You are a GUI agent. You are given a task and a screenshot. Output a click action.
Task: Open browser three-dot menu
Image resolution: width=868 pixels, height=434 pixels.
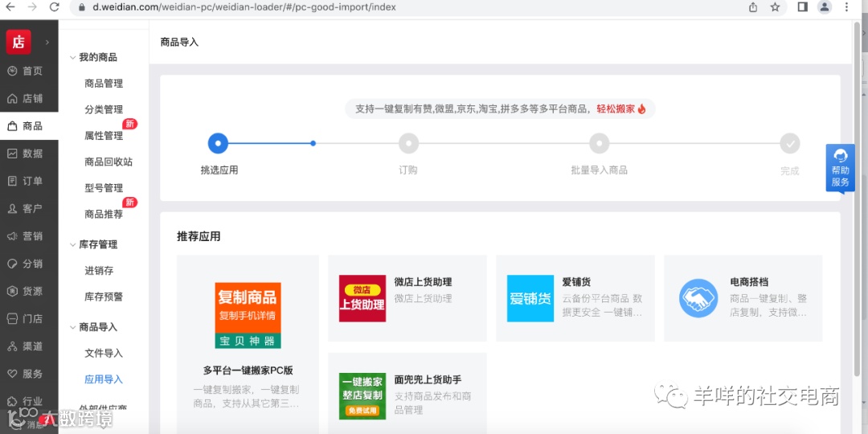[x=846, y=7]
